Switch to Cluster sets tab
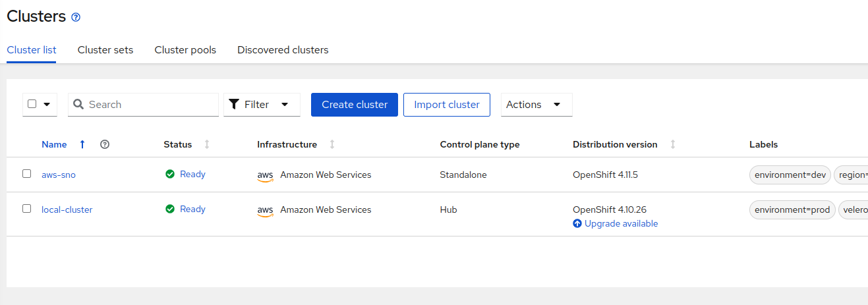 click(105, 50)
